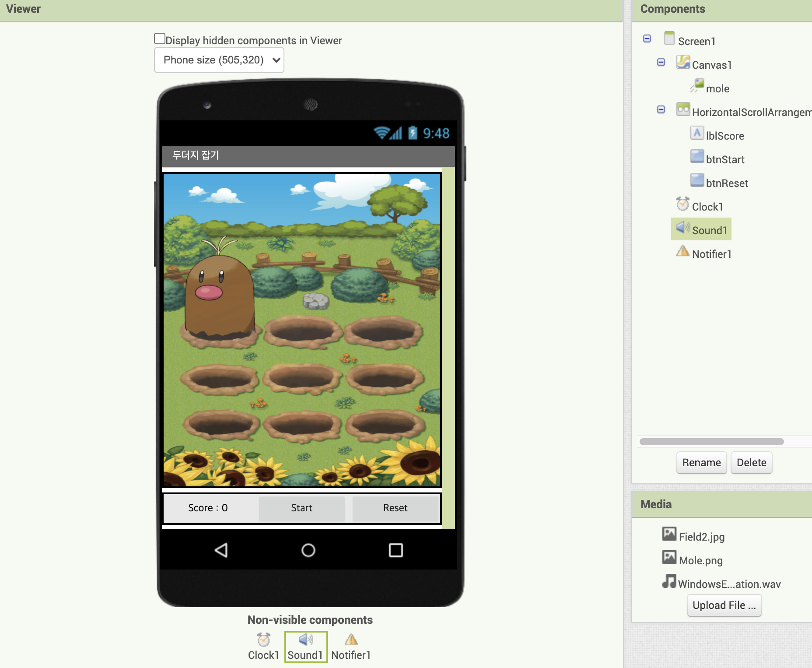Screen dimensions: 812x668
Task: Select the Score : 0 label in preview
Action: click(x=208, y=508)
